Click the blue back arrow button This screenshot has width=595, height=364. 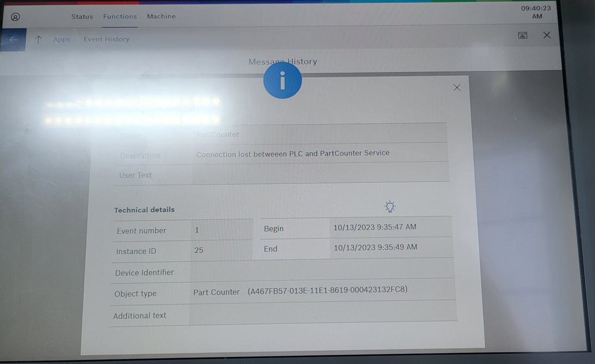click(x=13, y=40)
